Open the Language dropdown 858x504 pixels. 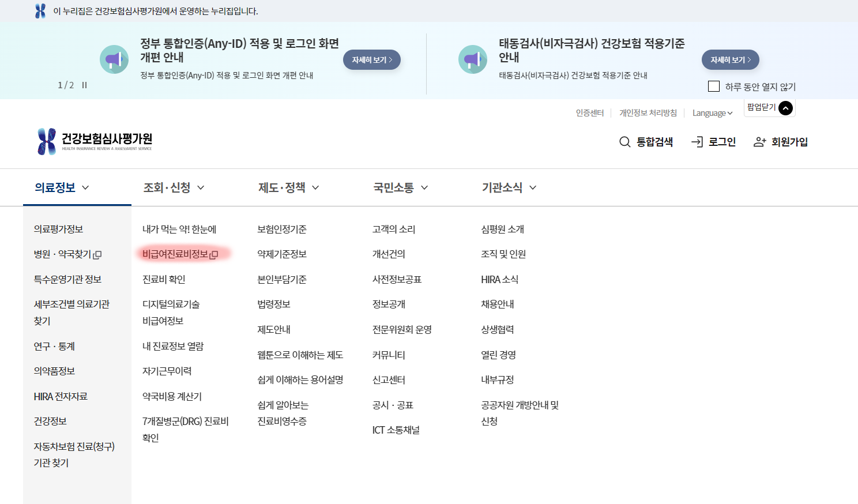click(712, 113)
